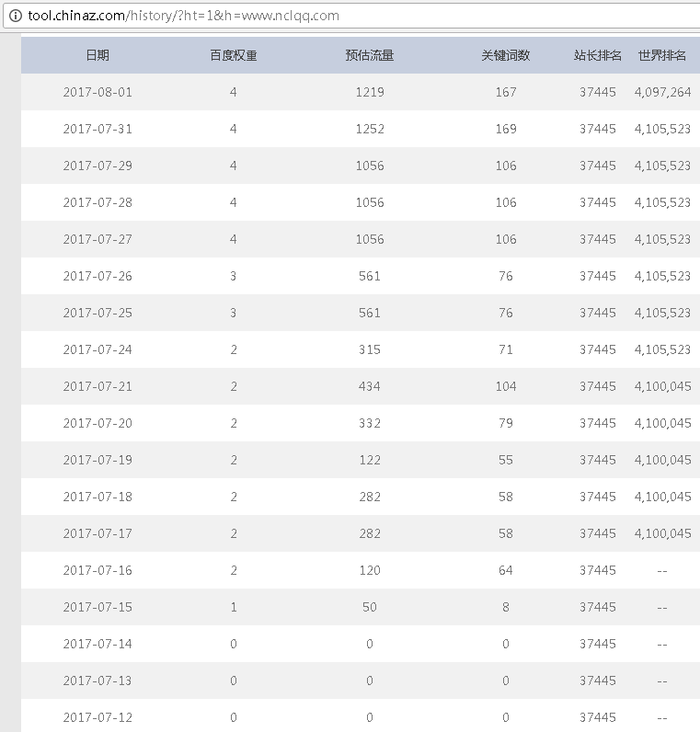Screen dimensions: 700x732
Task: Select the 2017-07-26 date cell
Action: 98,276
